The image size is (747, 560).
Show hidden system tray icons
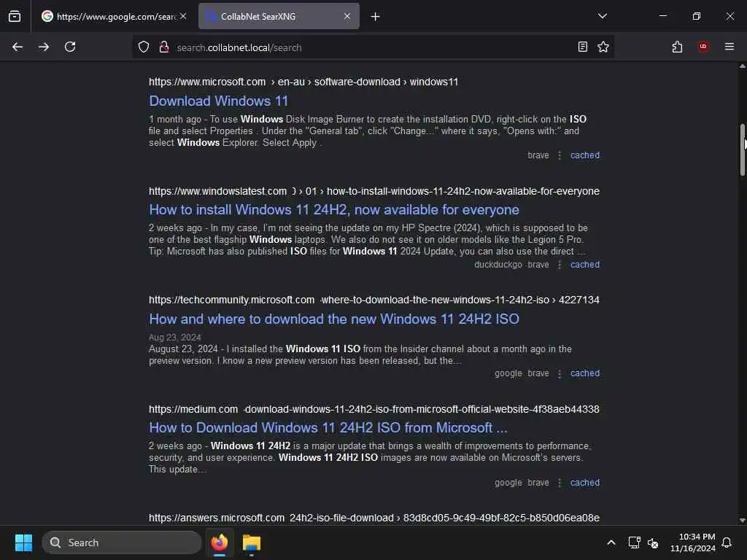click(611, 542)
